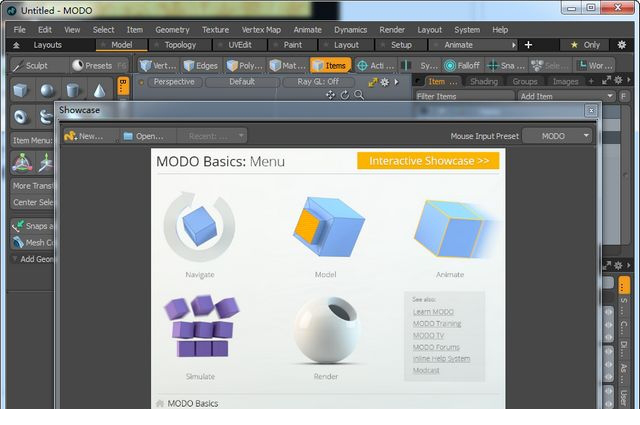Close the Showcase dialog

click(591, 110)
